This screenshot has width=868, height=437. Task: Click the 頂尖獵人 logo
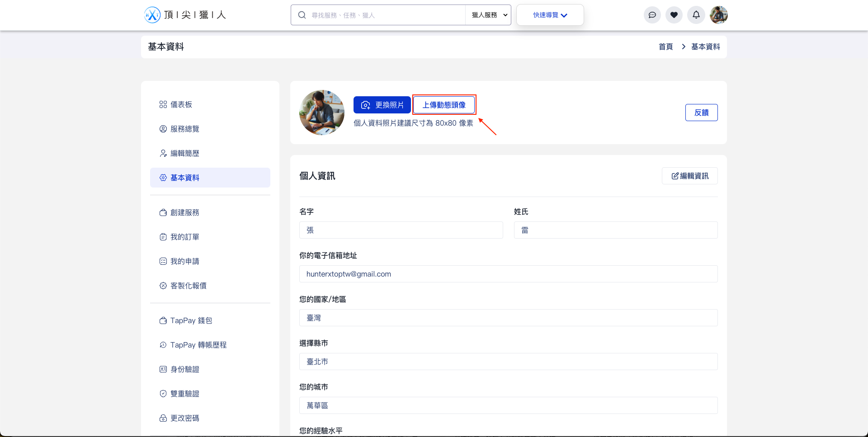click(x=185, y=15)
